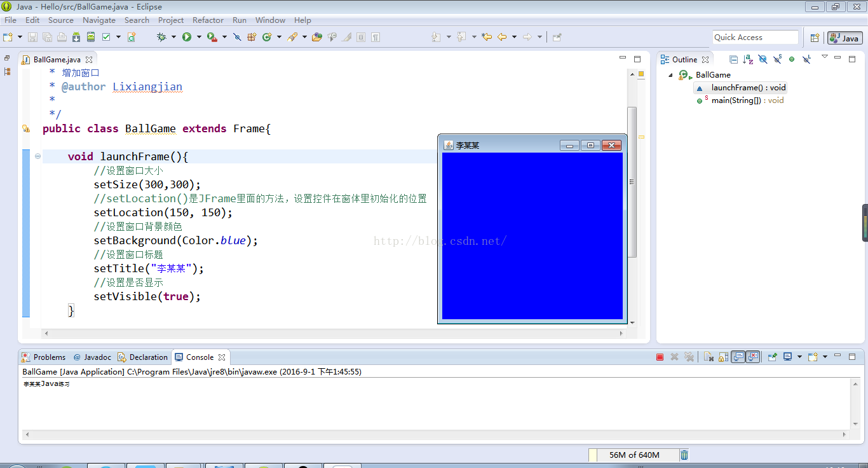Click the Restore icon on left trim
Screen dimensions: 868x468
[7, 58]
